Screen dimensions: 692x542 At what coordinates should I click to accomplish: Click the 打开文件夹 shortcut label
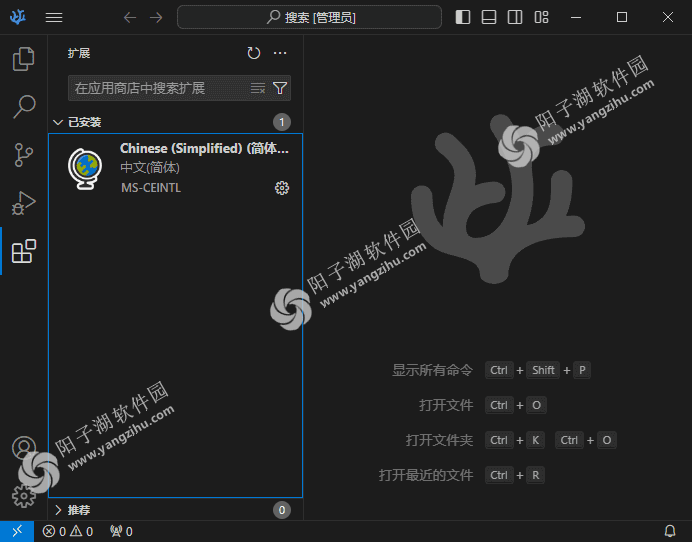point(439,440)
